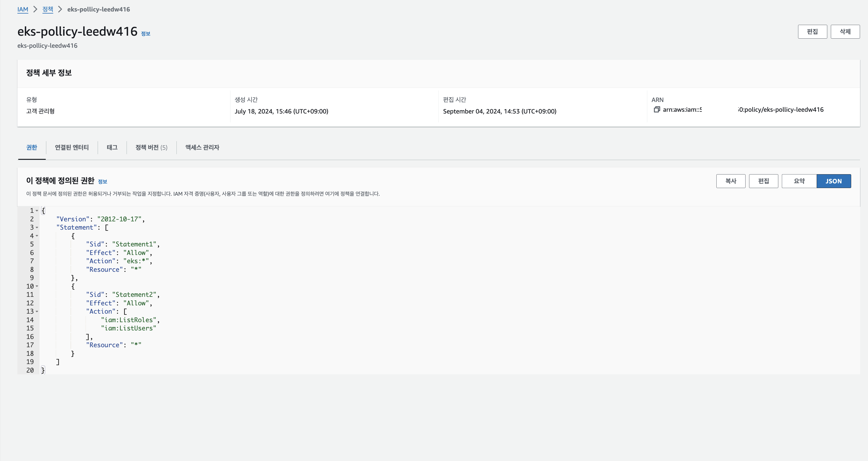The image size is (868, 461).
Task: Collapse the fold arrow at line 10
Action: [37, 287]
